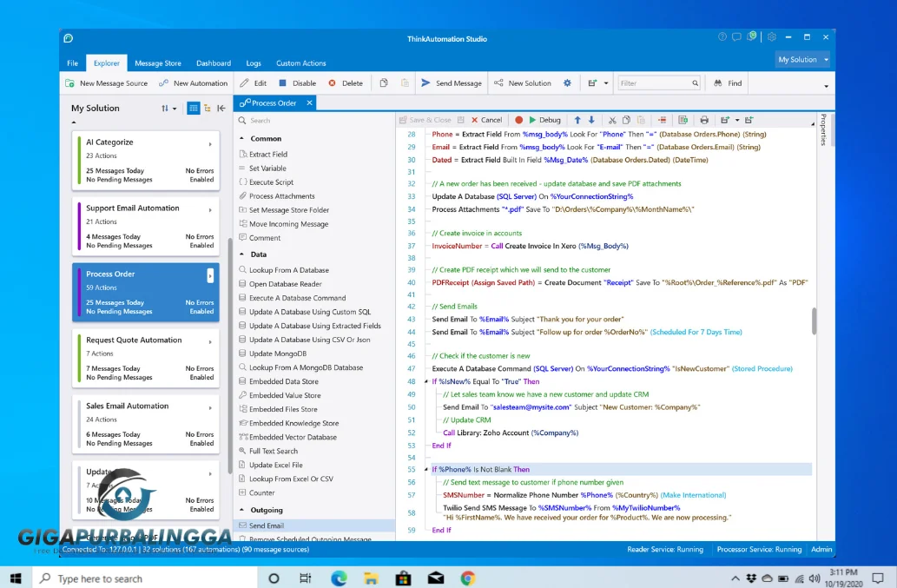Screen dimensions: 897x588
Task: Click the Cancel button in editor toolbar
Action: point(487,120)
